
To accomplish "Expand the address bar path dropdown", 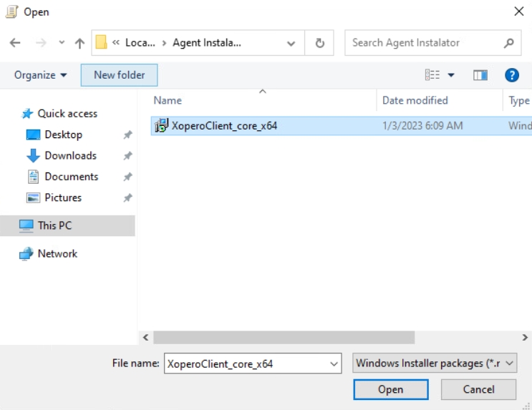I will (x=291, y=43).
